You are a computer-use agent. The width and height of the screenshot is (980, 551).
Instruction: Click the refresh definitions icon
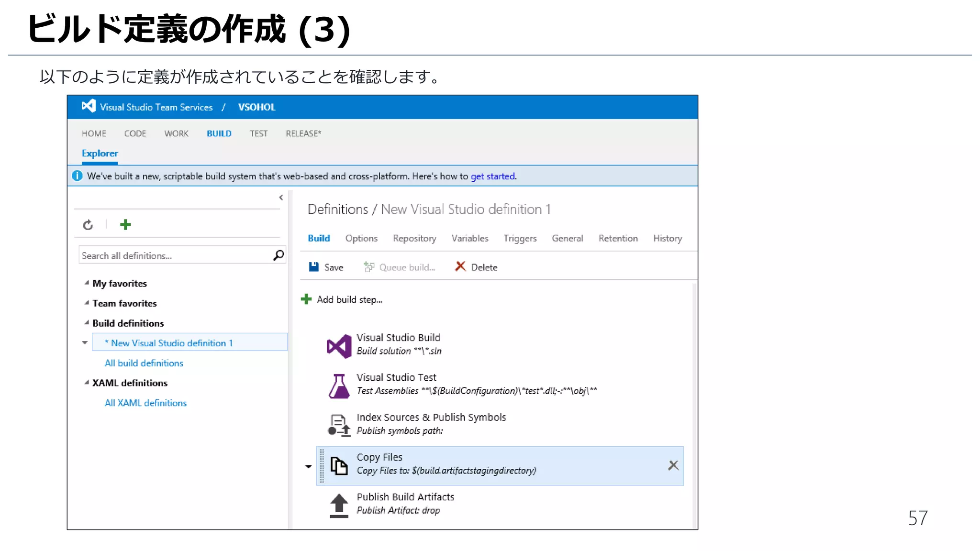88,225
